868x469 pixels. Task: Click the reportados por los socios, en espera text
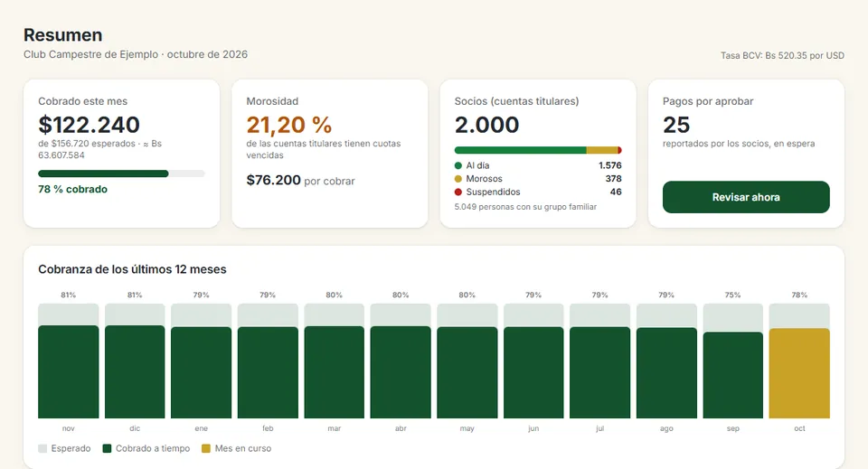click(x=739, y=144)
